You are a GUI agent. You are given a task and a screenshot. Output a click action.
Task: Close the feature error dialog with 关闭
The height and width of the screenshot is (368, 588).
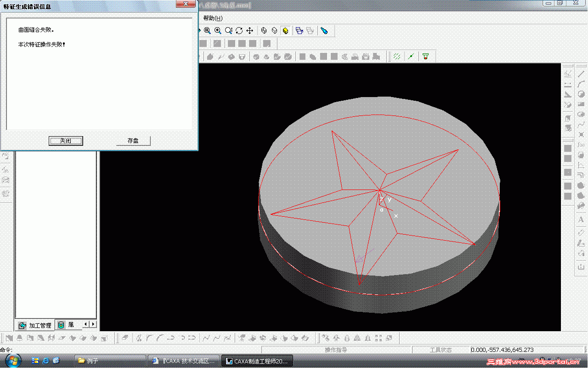tap(66, 141)
